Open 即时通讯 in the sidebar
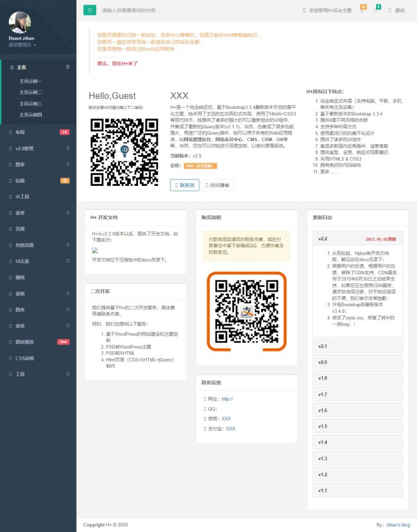This screenshot has width=417, height=532. (x=38, y=342)
